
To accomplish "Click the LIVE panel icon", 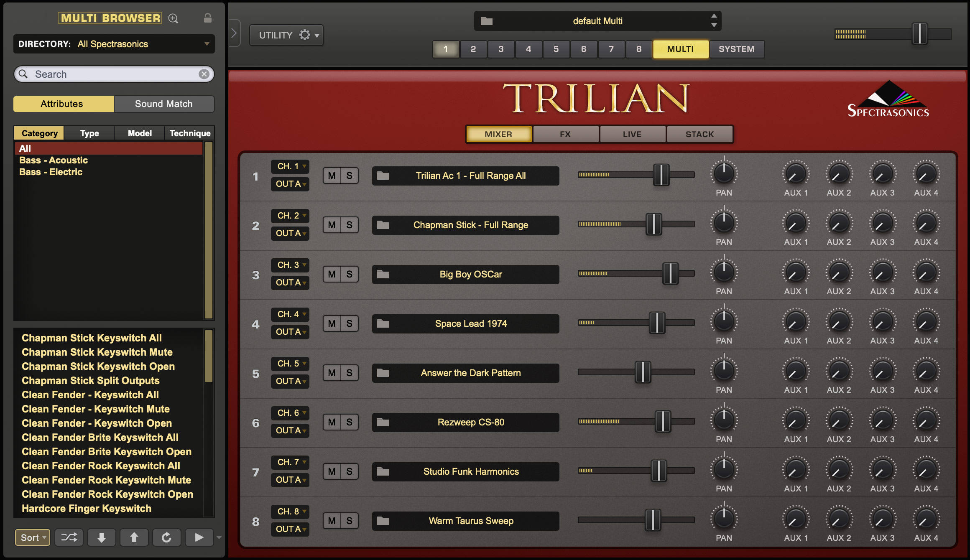I will [x=630, y=133].
